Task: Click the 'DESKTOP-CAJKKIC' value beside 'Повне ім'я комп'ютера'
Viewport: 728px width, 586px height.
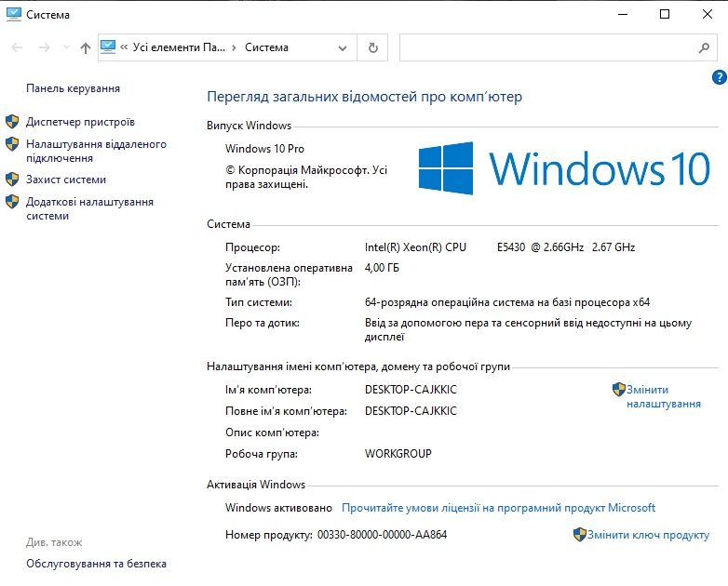Action: [x=411, y=411]
